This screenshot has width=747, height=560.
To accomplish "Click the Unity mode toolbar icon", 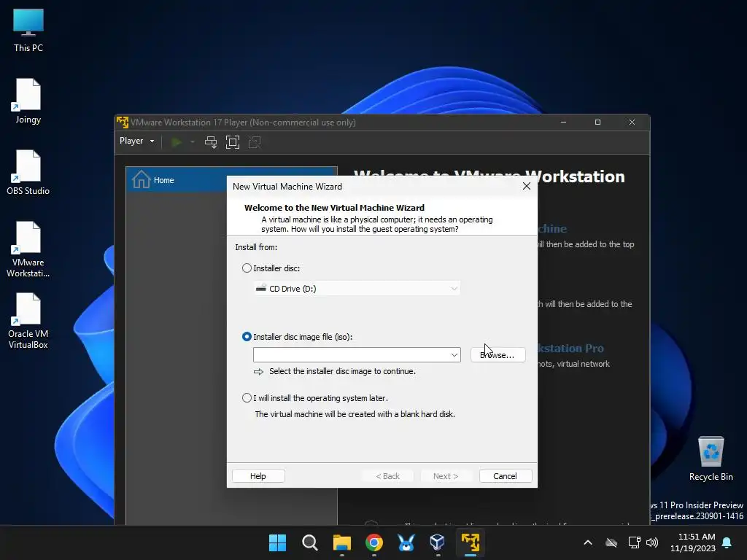I will tap(255, 142).
